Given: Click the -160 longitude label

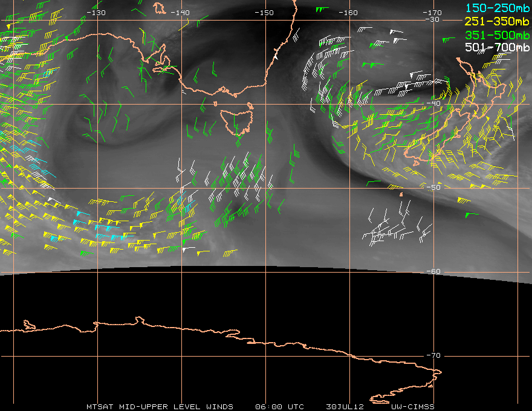Looking at the screenshot, I should [348, 13].
